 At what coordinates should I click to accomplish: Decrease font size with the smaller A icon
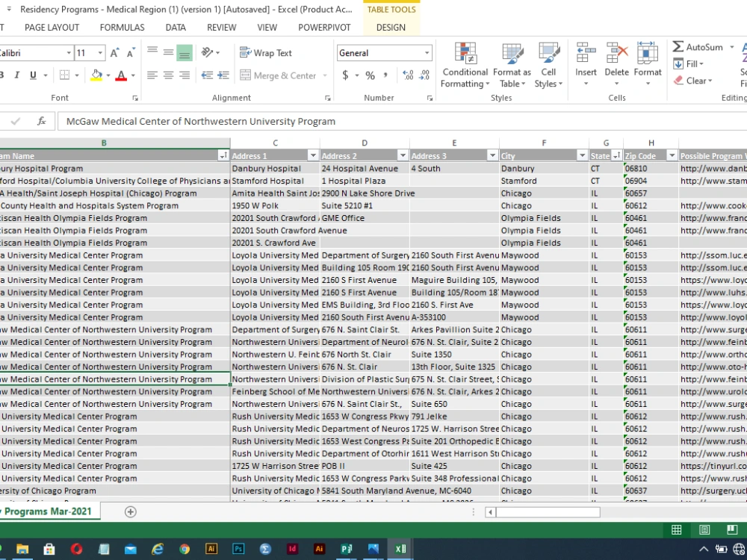[130, 53]
